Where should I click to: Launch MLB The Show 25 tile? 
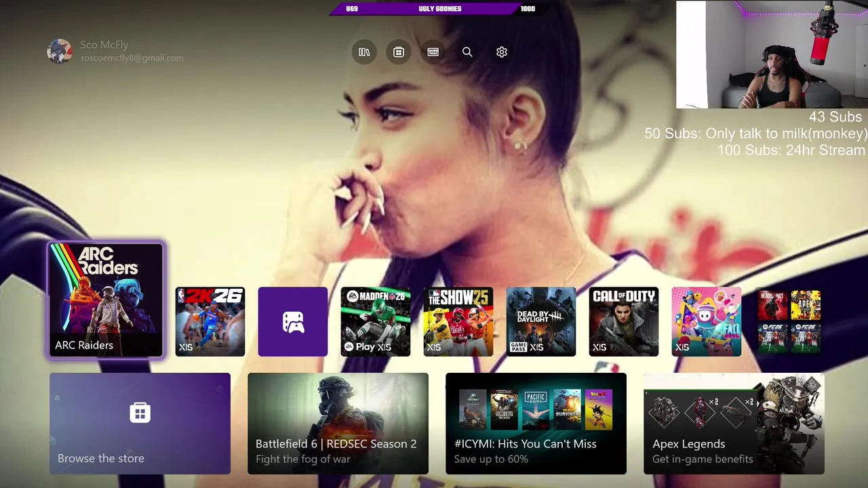pyautogui.click(x=458, y=322)
